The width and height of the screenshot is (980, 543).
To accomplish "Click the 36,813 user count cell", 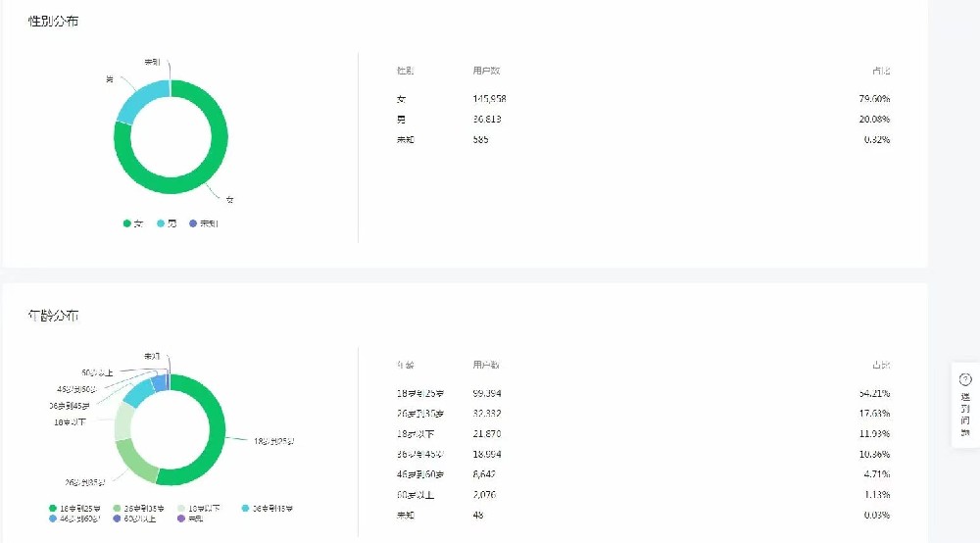I will pos(487,119).
